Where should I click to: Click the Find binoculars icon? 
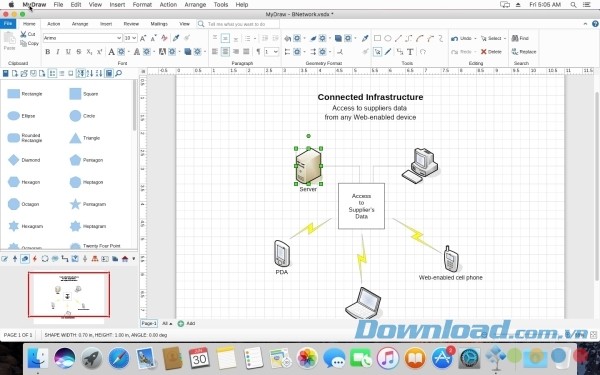tap(515, 38)
